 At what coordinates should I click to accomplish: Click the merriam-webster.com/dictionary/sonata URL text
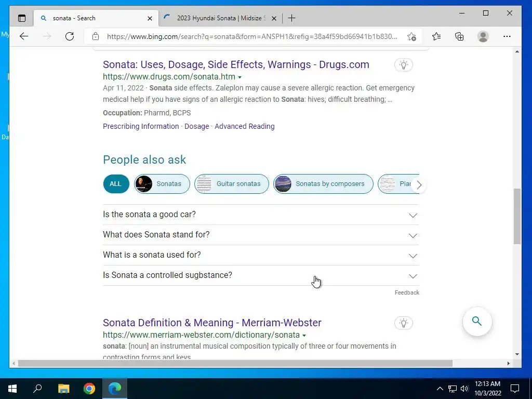pos(201,335)
